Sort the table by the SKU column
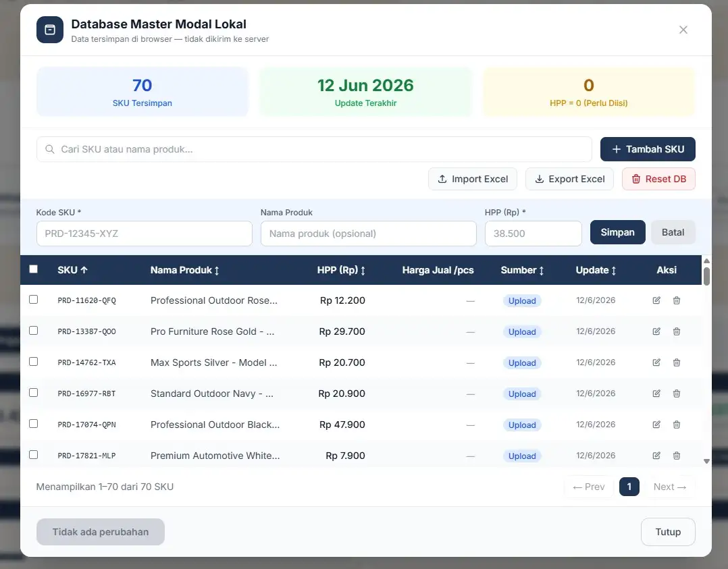 point(72,270)
